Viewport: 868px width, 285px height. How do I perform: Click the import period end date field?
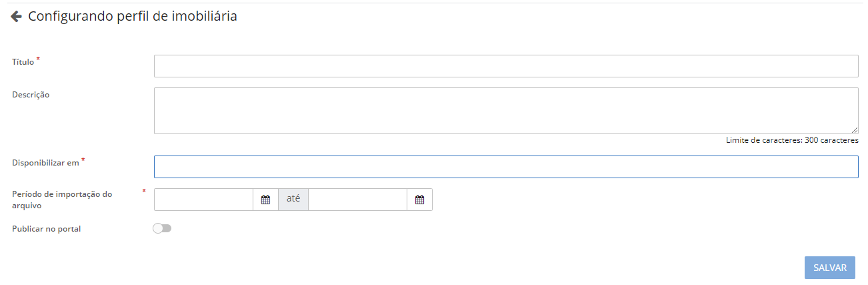[357, 200]
